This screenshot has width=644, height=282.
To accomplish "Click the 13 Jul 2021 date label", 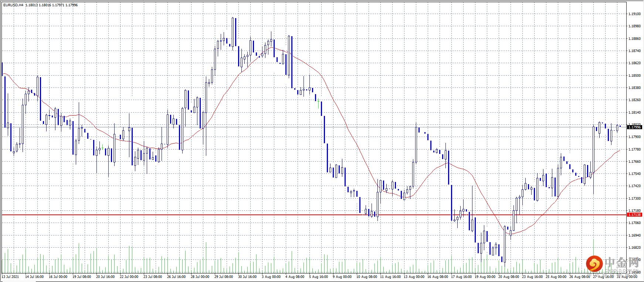I will point(10,276).
